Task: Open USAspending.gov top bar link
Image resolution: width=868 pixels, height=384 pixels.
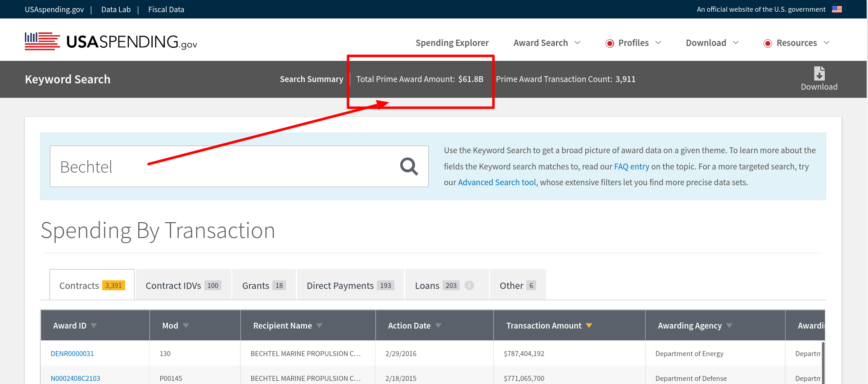Action: tap(54, 9)
